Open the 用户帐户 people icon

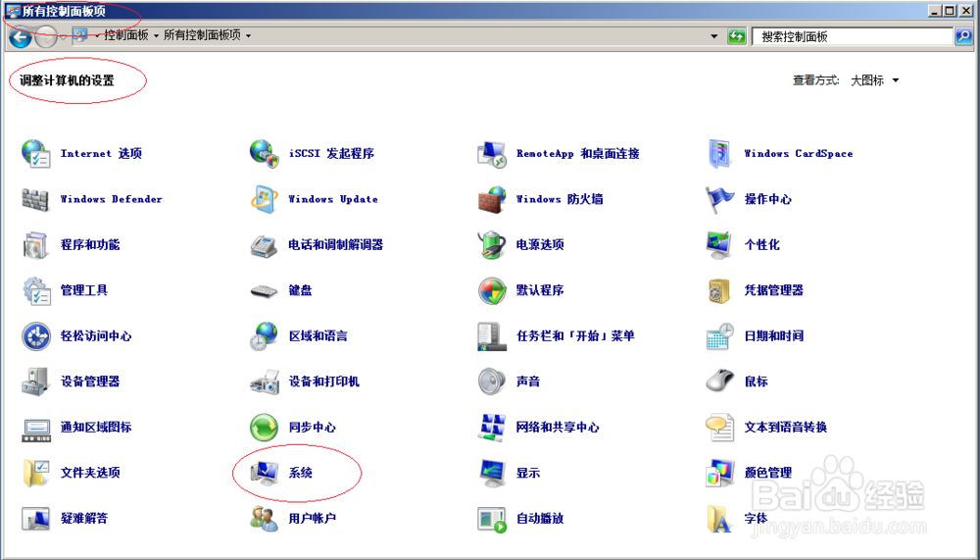pos(264,518)
